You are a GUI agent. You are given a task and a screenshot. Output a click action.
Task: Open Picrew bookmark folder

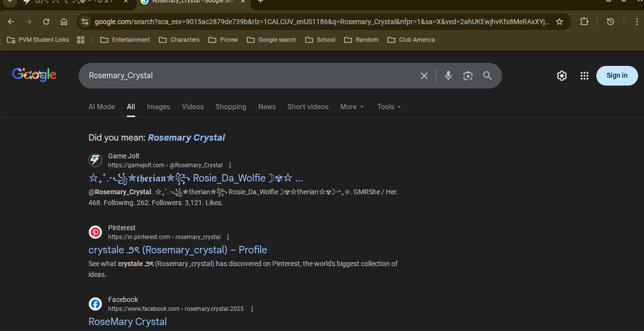(223, 40)
